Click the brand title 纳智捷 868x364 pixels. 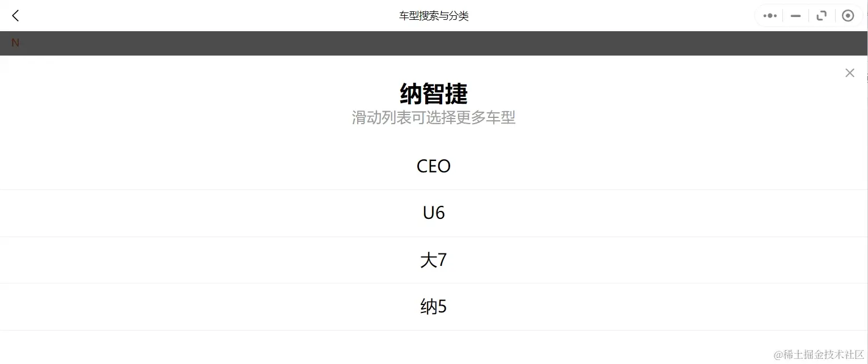point(433,94)
